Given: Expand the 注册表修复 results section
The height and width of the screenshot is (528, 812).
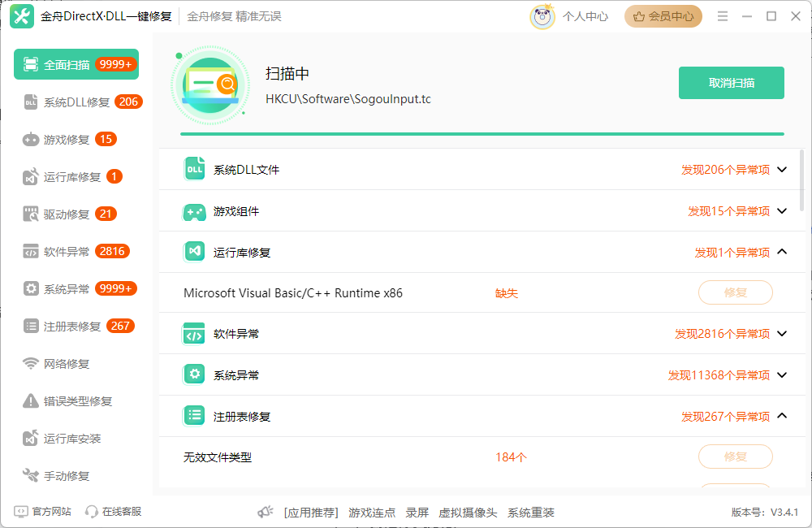Looking at the screenshot, I should pos(780,415).
